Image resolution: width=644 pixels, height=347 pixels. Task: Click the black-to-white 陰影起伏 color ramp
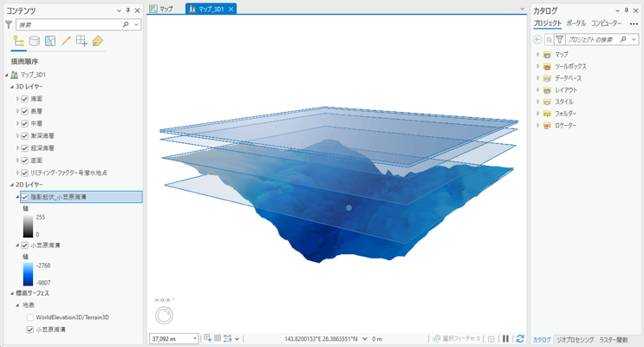click(28, 226)
